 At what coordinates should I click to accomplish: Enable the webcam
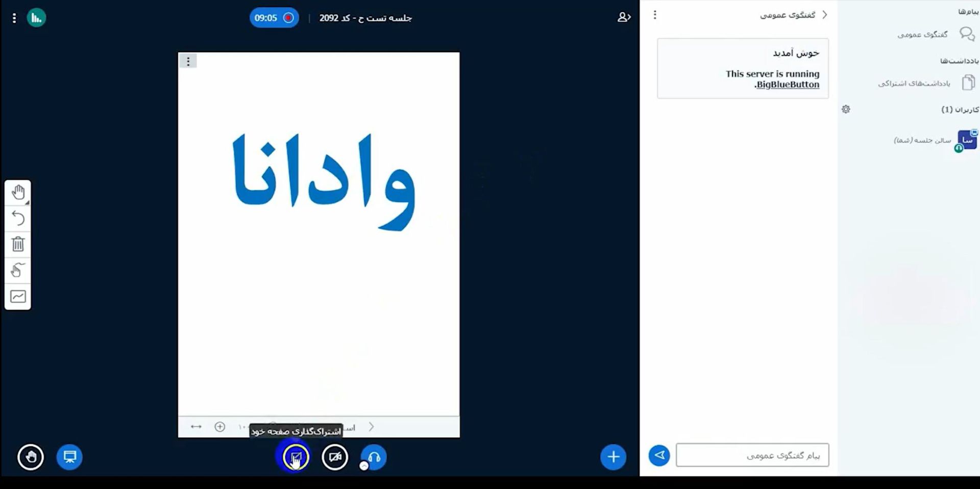[335, 457]
